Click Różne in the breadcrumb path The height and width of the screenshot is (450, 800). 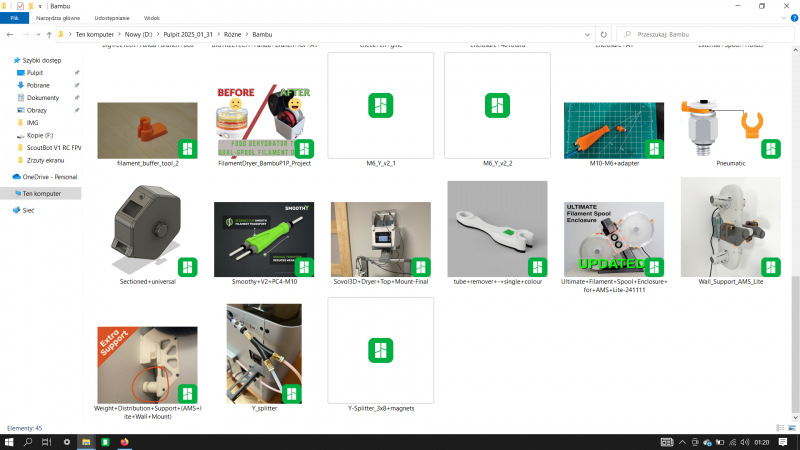[x=232, y=35]
